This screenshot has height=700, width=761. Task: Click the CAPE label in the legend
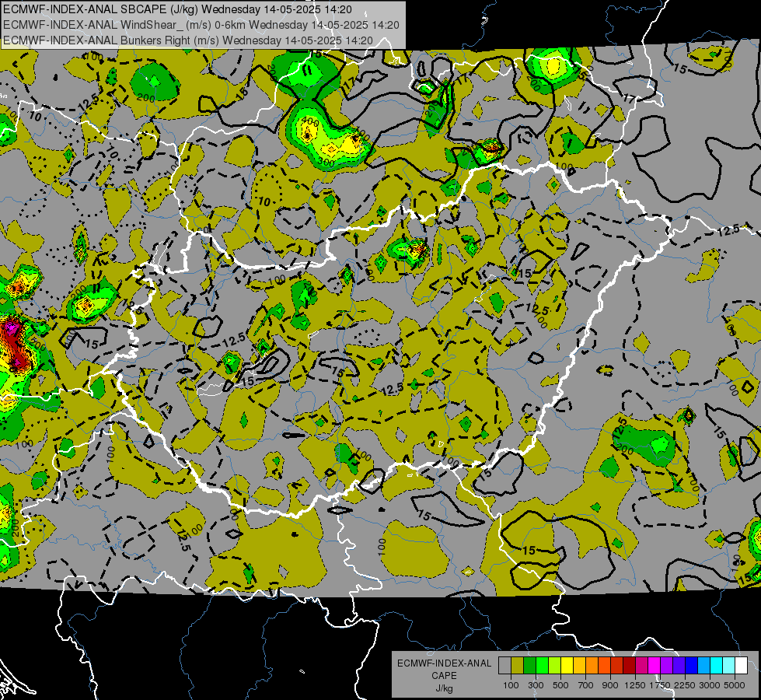click(x=444, y=676)
